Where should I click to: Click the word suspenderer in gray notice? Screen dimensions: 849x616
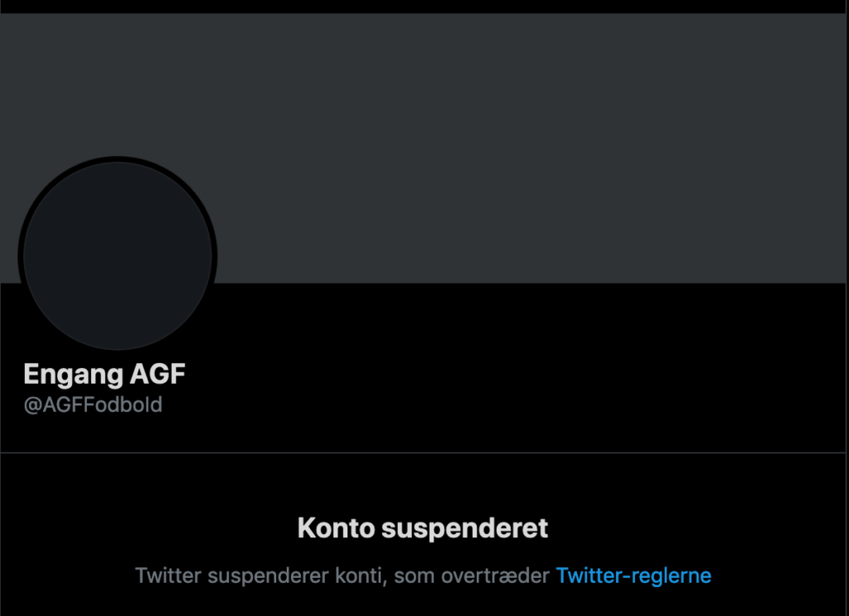pos(268,577)
